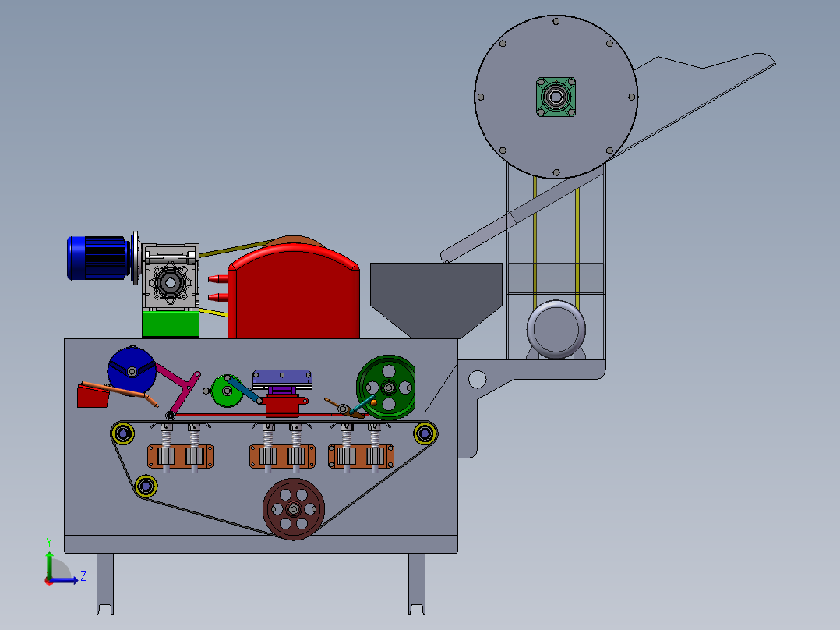The image size is (840, 630).
Task: Pick the dark blue round cam disc
Action: pyautogui.click(x=132, y=370)
